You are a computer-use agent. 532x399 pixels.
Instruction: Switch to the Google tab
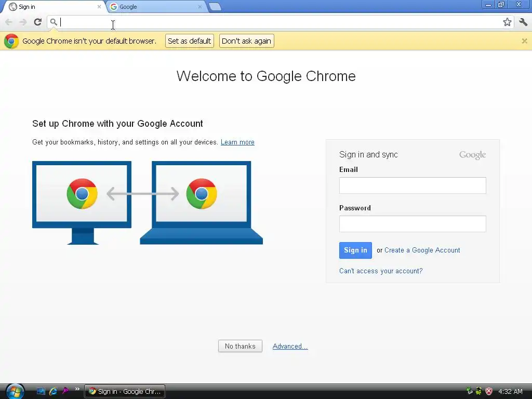pyautogui.click(x=157, y=7)
